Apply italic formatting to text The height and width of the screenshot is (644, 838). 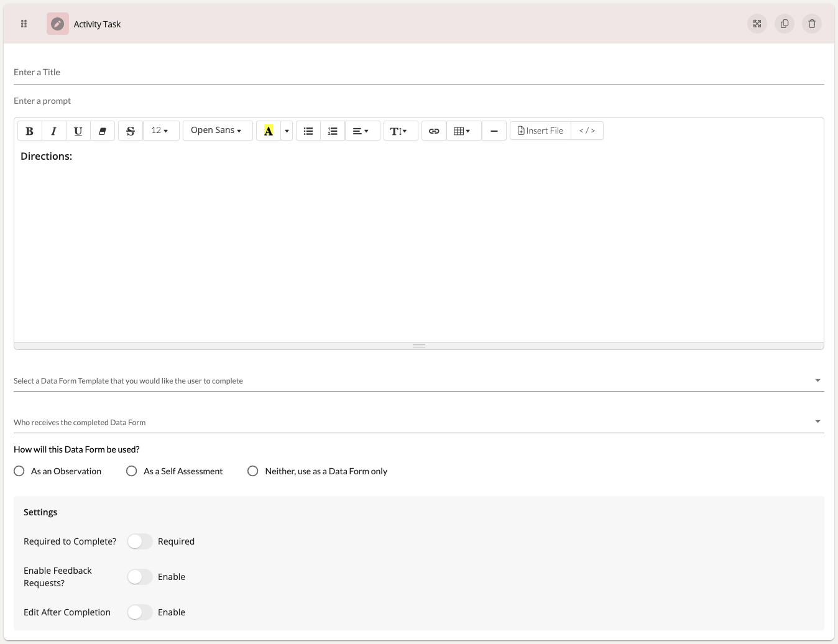[53, 131]
